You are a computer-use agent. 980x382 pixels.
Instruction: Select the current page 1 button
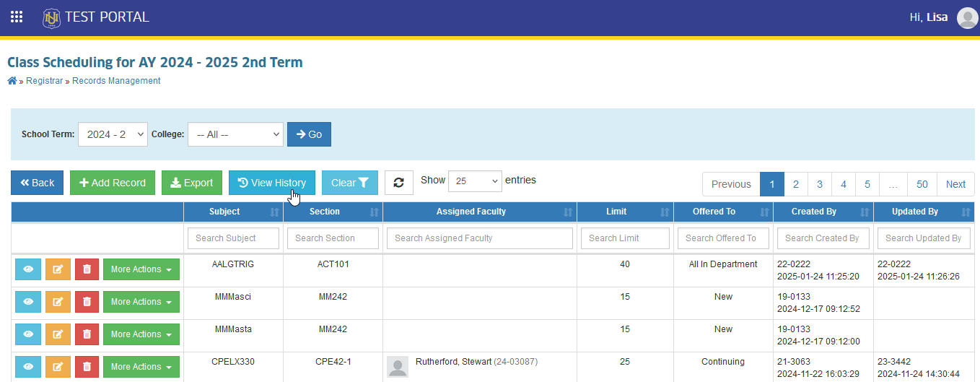click(x=772, y=184)
